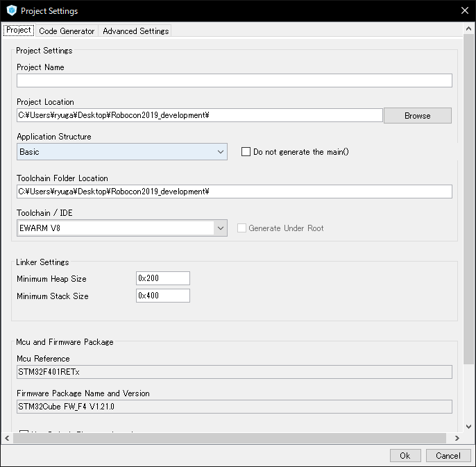Click the Mcu and Firmware Package label

click(x=65, y=342)
